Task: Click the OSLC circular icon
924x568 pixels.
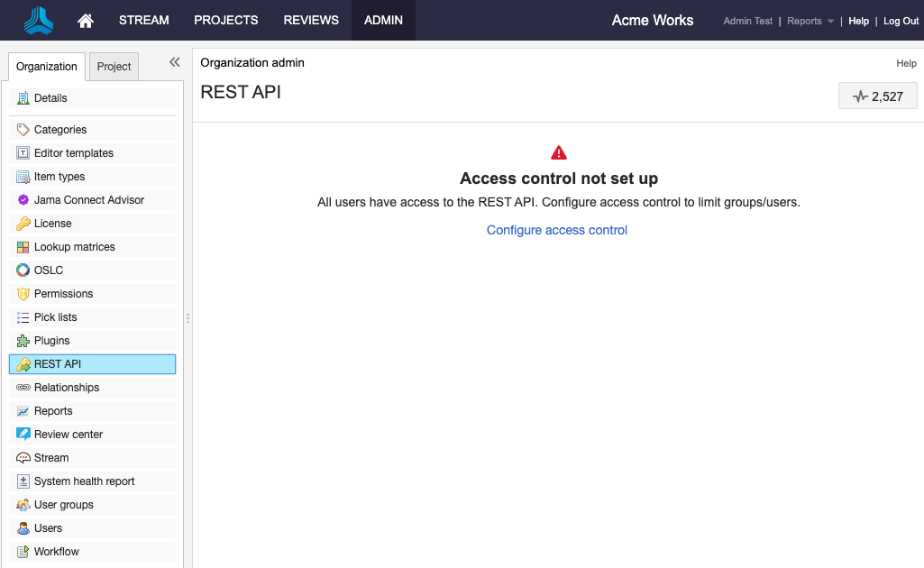Action: [23, 270]
